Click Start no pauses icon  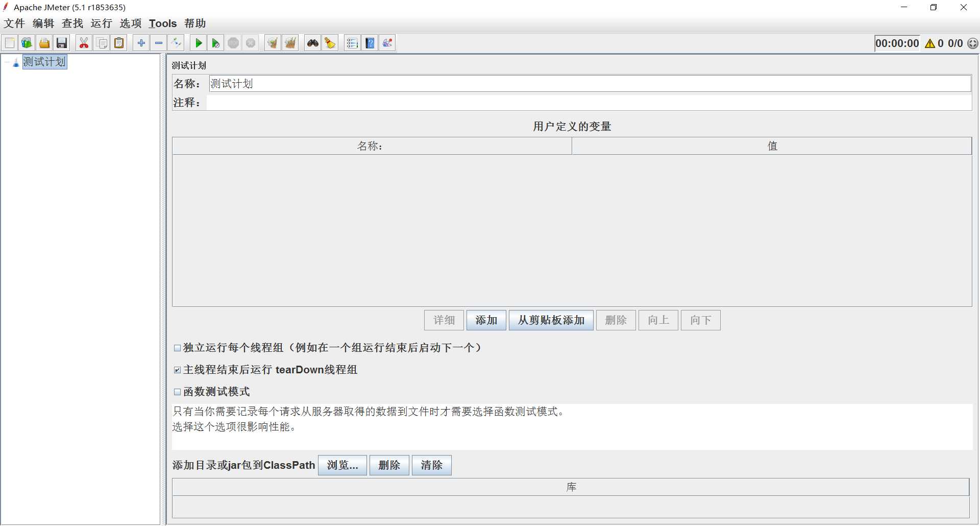[216, 43]
